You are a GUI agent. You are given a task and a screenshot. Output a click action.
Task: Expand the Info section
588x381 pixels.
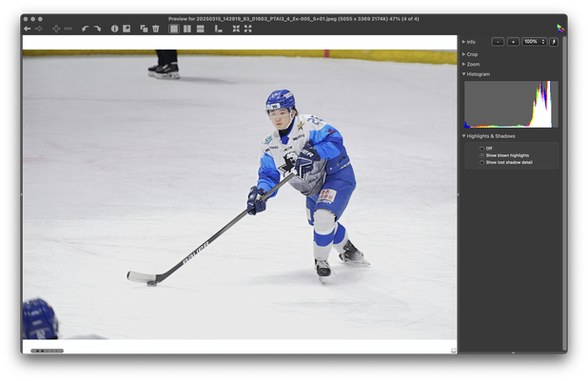464,42
